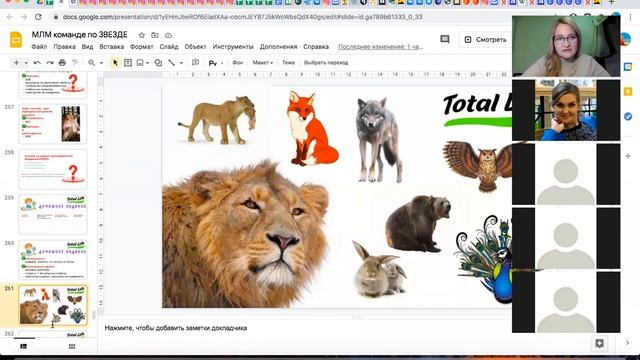Viewport: 640px width, 360px height.
Task: Add a comment from the toolbar
Action: (x=196, y=63)
